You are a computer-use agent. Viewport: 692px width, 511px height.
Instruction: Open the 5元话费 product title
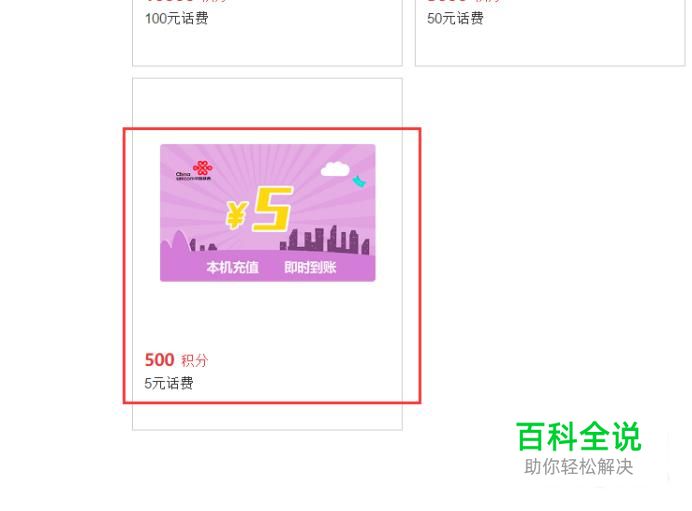pos(169,383)
